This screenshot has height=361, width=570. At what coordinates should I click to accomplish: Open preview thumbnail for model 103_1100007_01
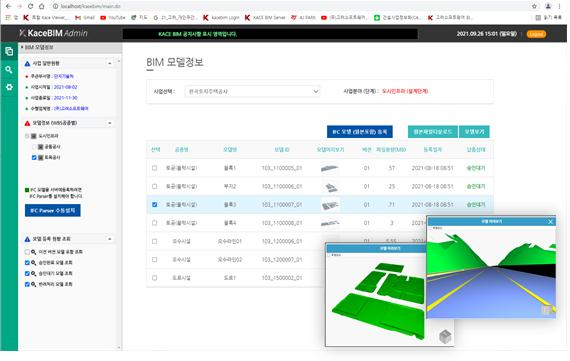(x=330, y=205)
